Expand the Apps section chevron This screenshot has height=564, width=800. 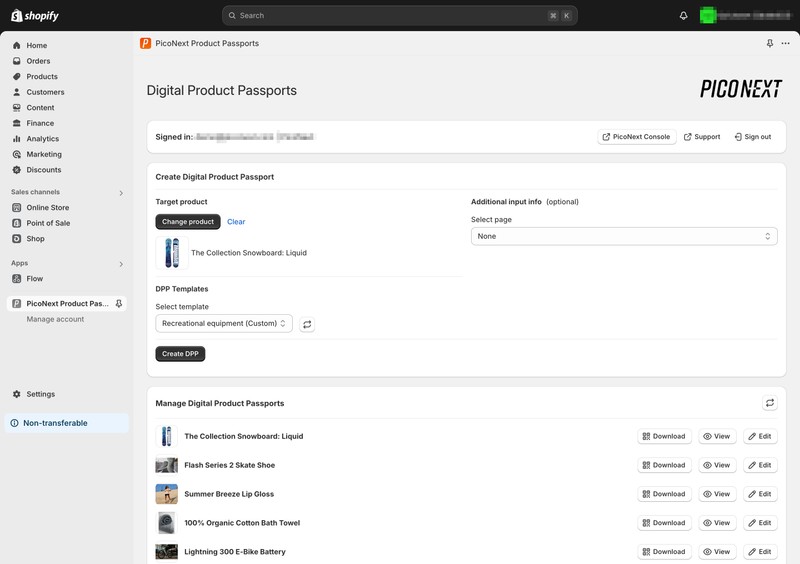tap(121, 264)
